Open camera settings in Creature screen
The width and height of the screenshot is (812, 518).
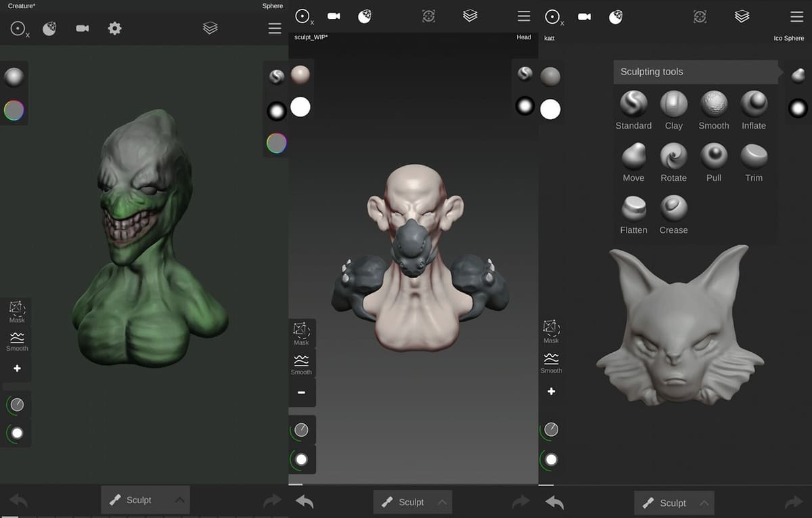[x=83, y=28]
